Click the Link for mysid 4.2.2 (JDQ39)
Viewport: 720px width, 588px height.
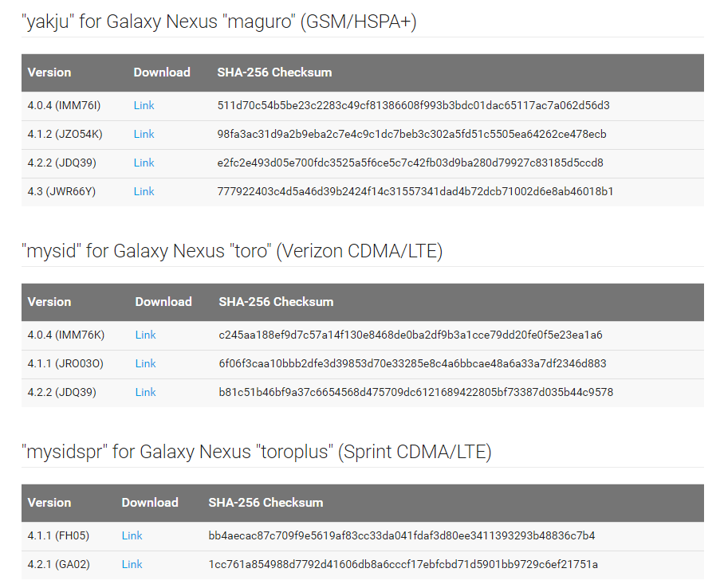(145, 392)
